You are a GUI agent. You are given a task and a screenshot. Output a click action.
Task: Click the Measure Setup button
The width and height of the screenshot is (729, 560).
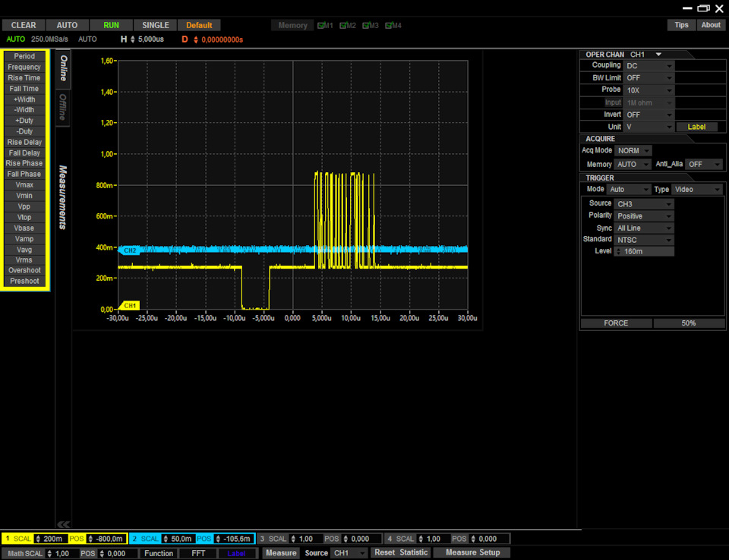(x=472, y=552)
